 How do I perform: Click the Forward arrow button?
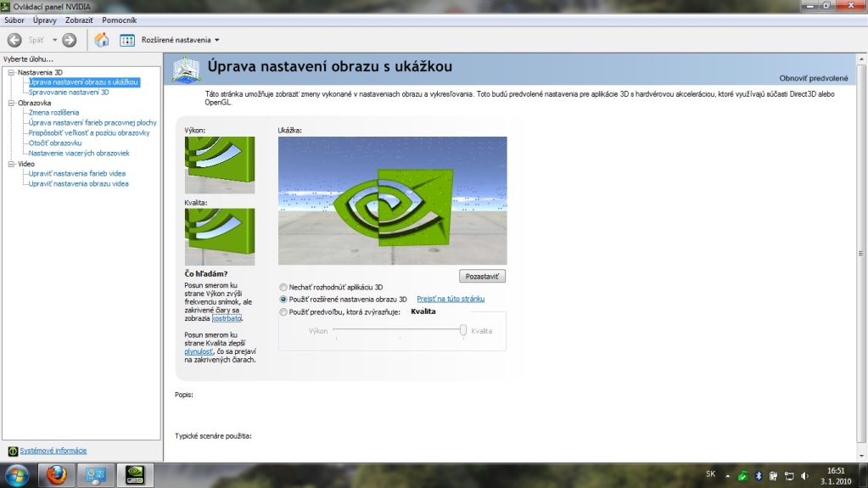(70, 40)
